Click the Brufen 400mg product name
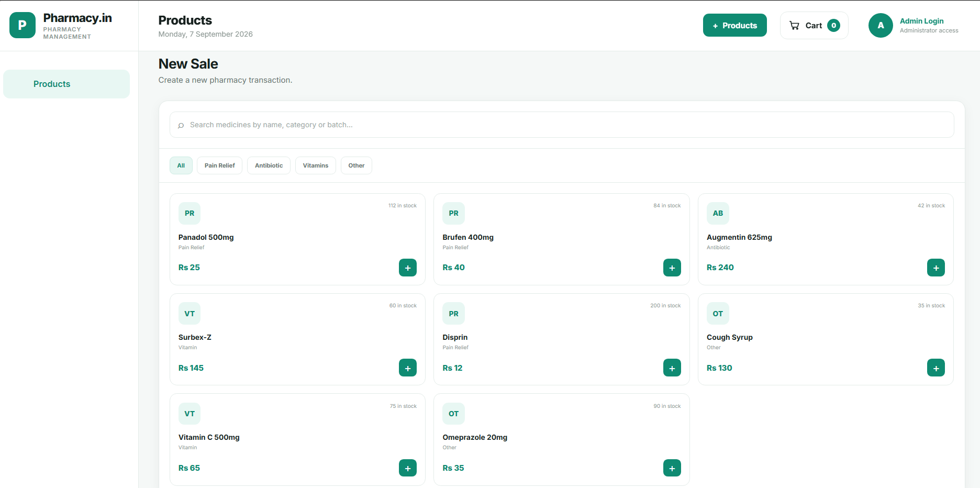980x488 pixels. pos(468,237)
